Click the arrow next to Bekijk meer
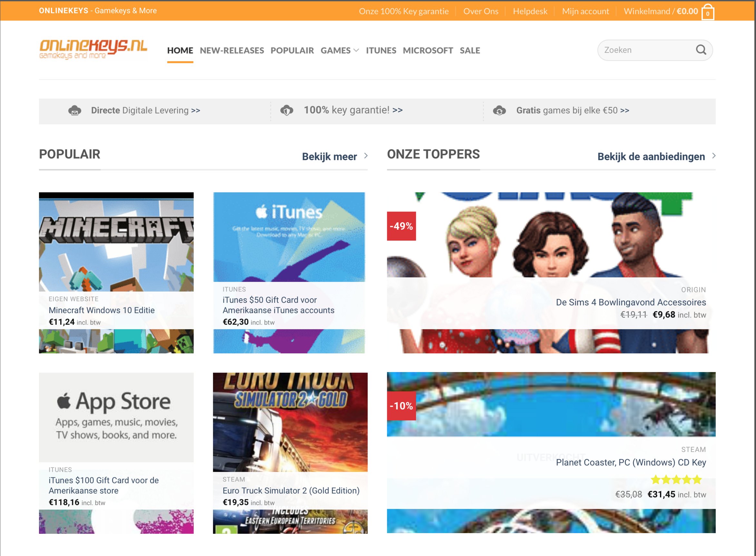Screen dimensions: 756x556 (366, 156)
